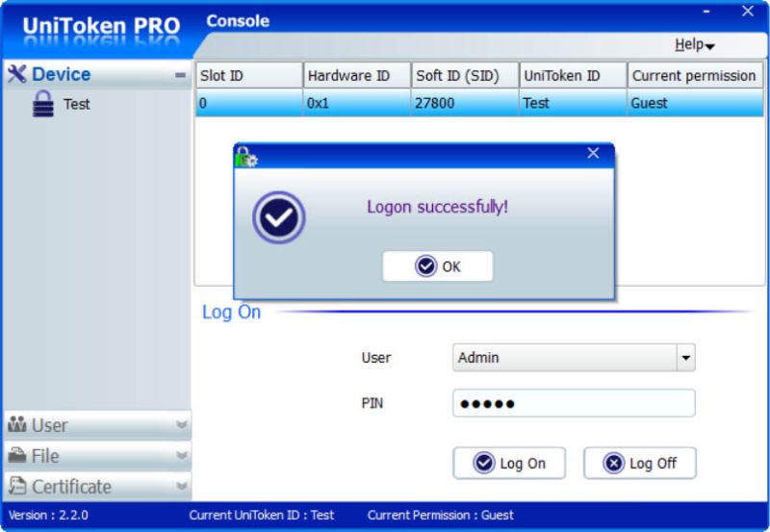
Task: Close the UniToken PRO console window
Action: [748, 11]
